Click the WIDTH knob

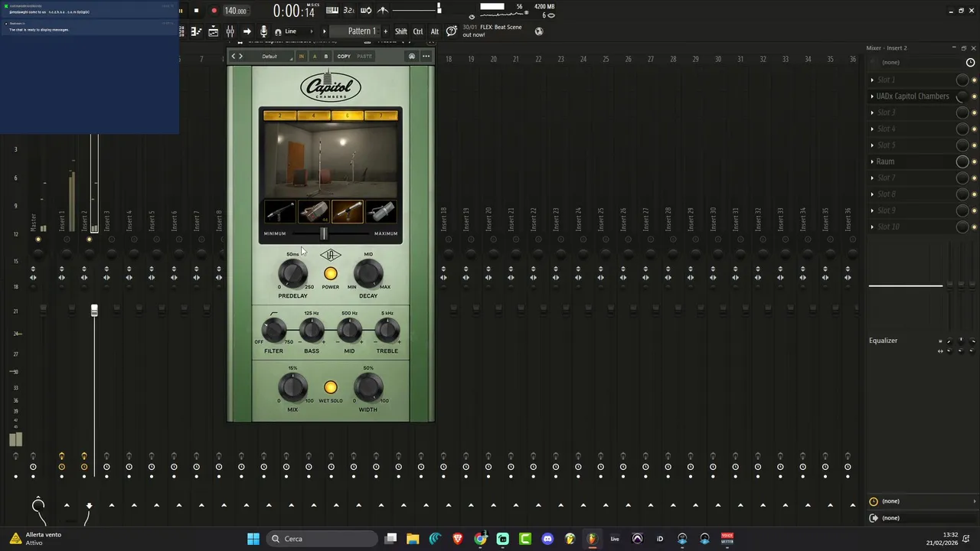tap(368, 387)
